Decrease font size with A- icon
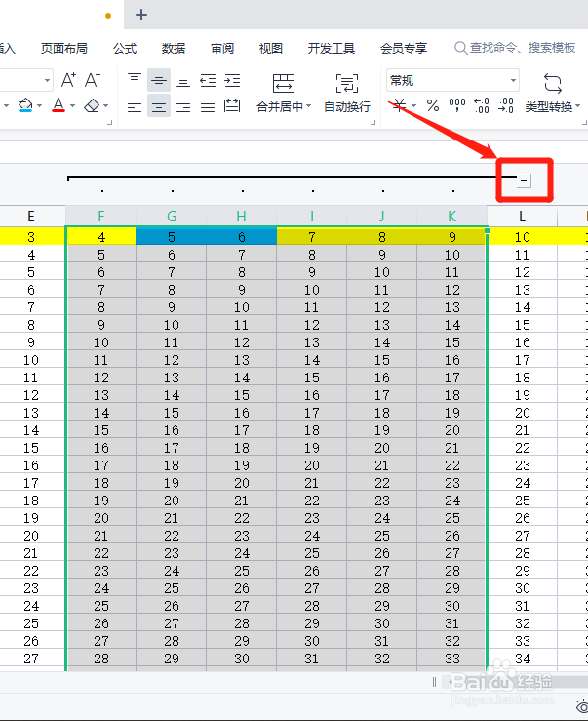The image size is (588, 721). pos(93,80)
